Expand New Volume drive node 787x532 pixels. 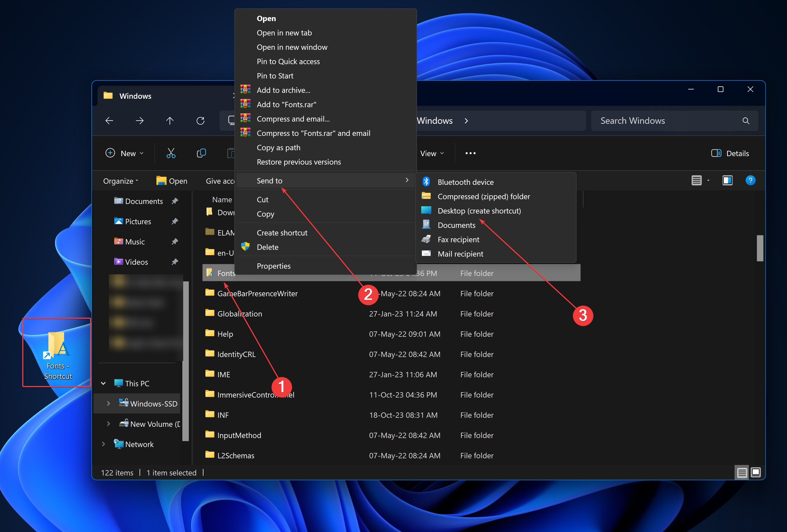point(108,424)
